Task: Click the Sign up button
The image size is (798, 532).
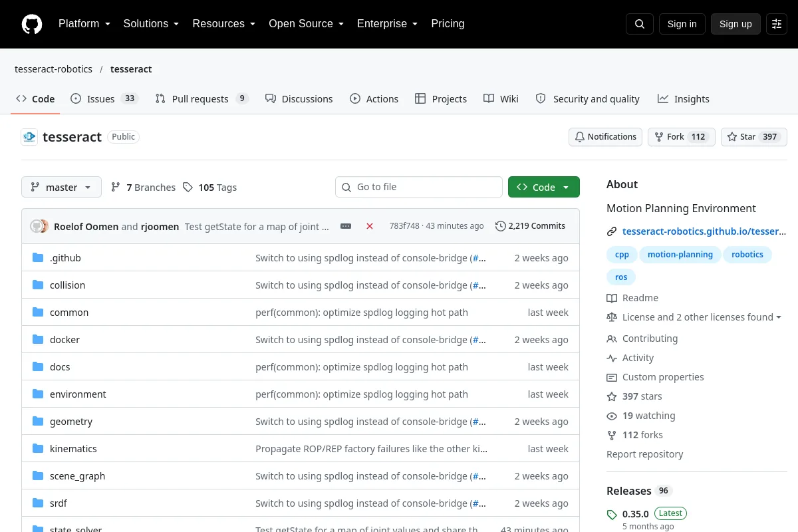Action: coord(735,24)
